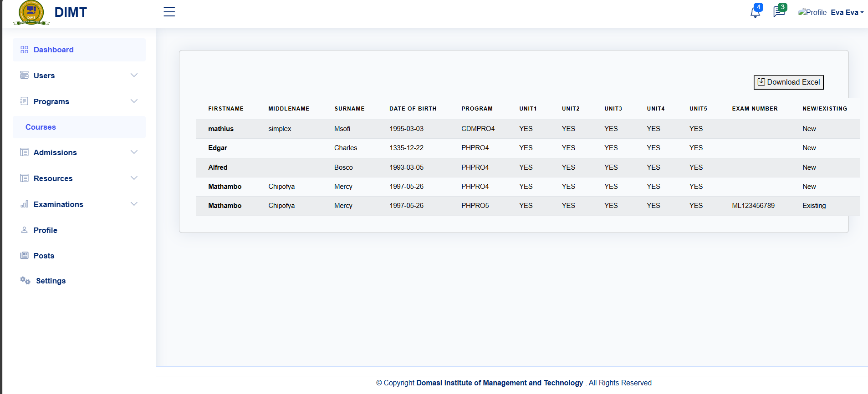The height and width of the screenshot is (394, 868).
Task: Open Posts in the sidebar
Action: (x=79, y=256)
